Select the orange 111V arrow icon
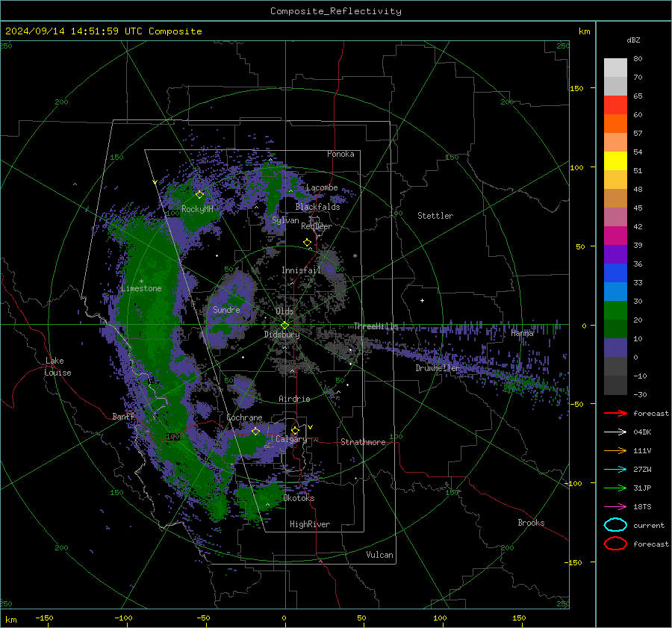This screenshot has height=628, width=672. pyautogui.click(x=615, y=450)
